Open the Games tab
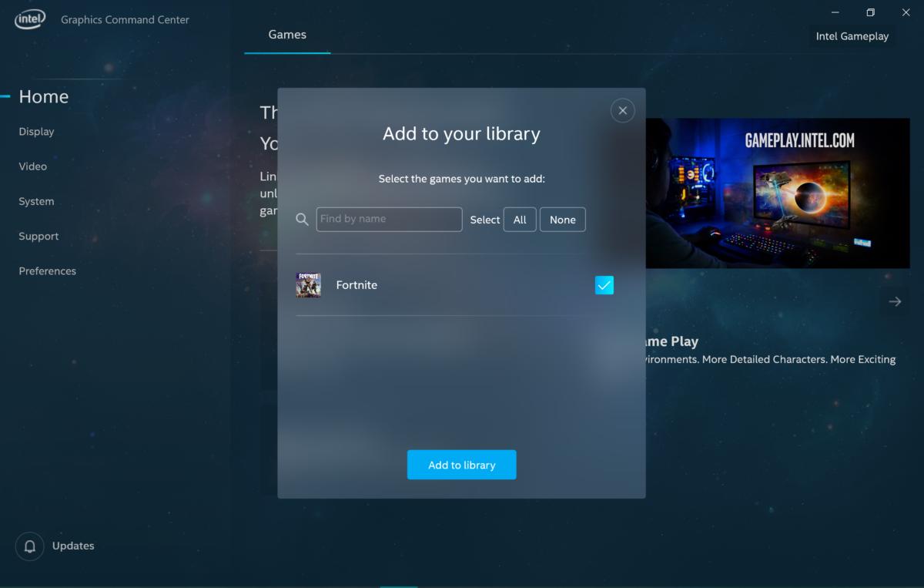Viewport: 924px width, 588px height. [287, 35]
